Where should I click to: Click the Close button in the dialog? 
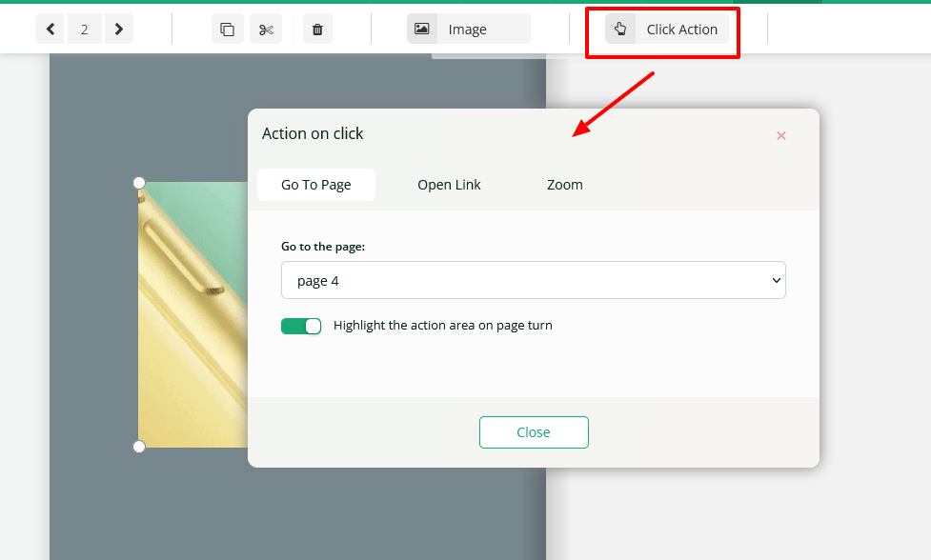534,432
